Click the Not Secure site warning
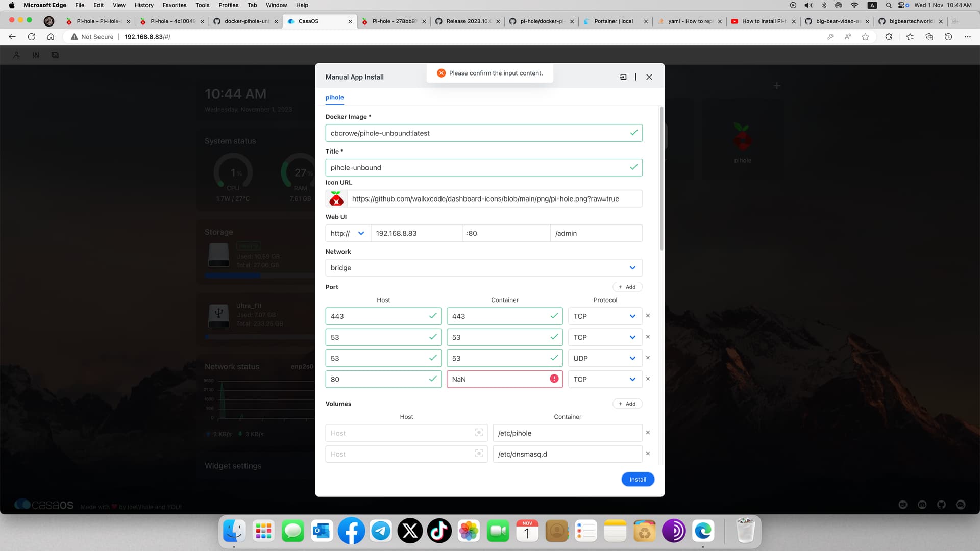Image resolution: width=980 pixels, height=551 pixels. pos(92,37)
